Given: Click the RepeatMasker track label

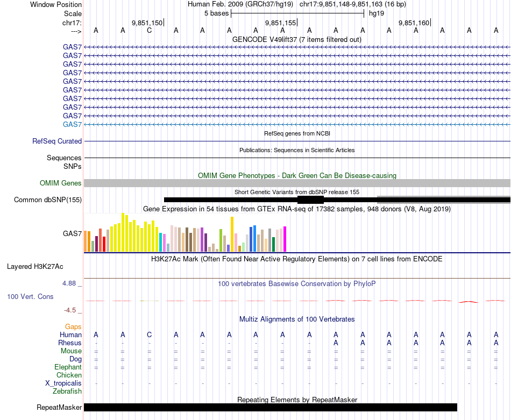Looking at the screenshot, I should coord(59,407).
